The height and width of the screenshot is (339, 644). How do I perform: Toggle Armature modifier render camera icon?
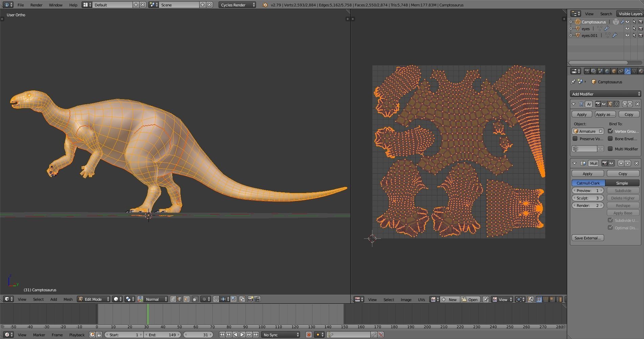point(598,104)
